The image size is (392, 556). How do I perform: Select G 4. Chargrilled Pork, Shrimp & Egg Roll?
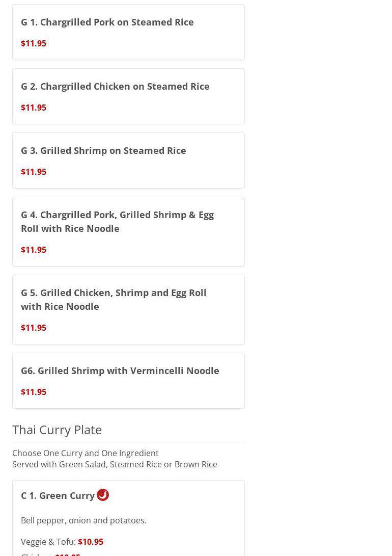pos(117,221)
